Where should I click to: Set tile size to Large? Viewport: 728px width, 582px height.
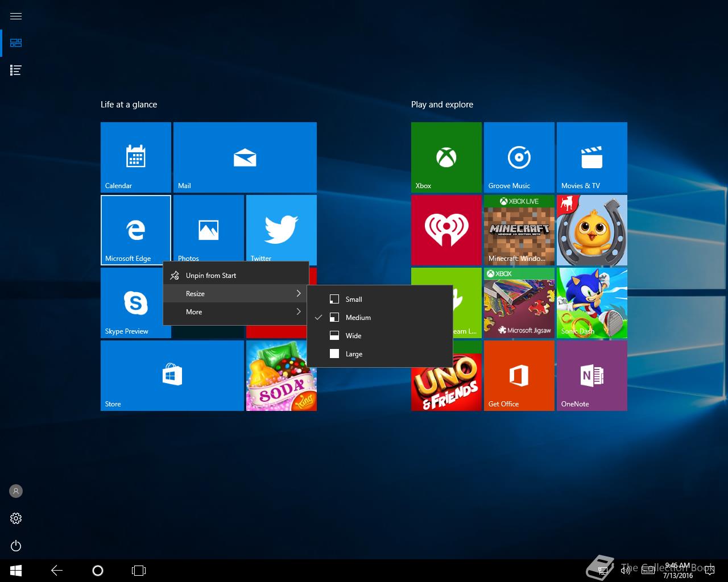(380, 354)
